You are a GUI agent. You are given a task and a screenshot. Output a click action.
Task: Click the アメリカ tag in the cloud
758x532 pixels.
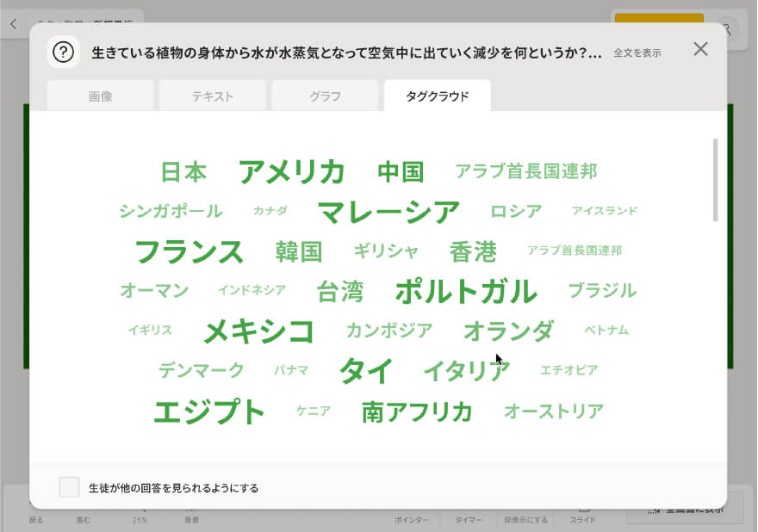(x=291, y=172)
